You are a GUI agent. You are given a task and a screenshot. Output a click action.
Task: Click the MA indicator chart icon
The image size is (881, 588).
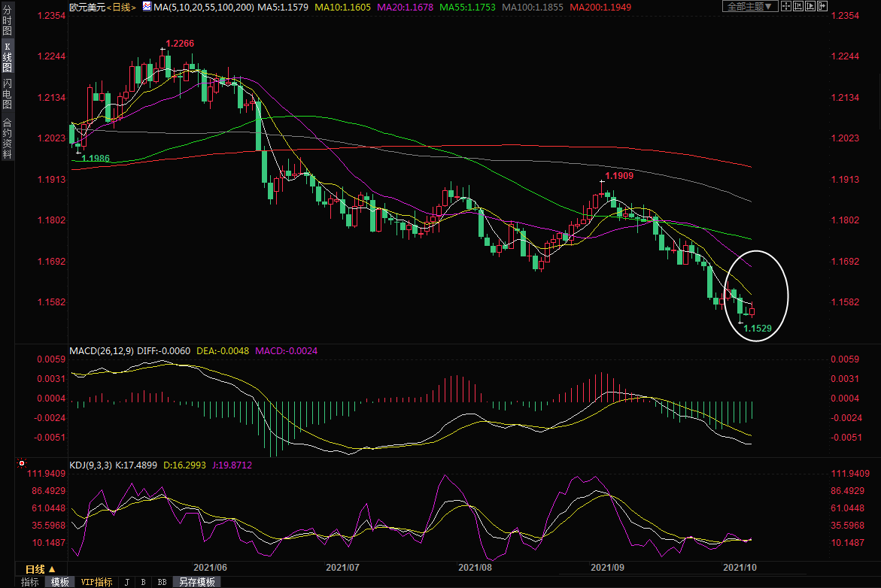pos(147,7)
